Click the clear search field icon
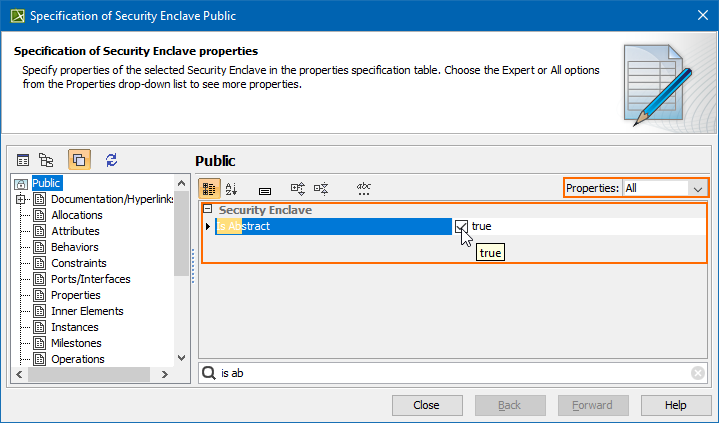Viewport: 719px width, 423px height. tap(698, 373)
